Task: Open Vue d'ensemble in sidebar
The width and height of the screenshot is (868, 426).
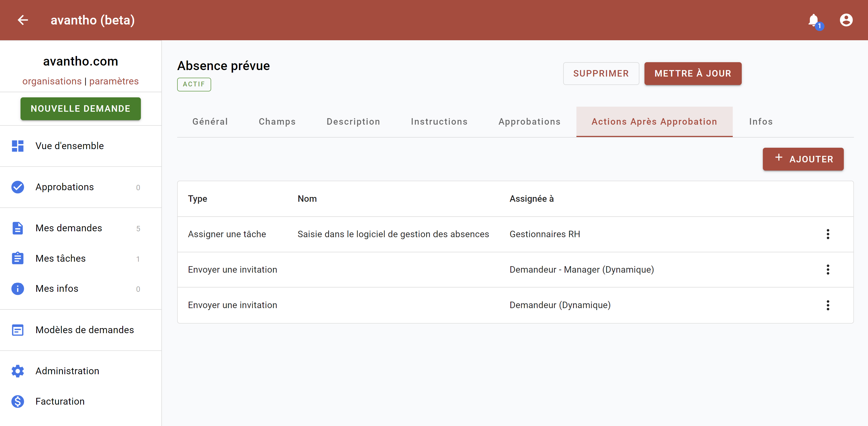Action: click(x=80, y=146)
